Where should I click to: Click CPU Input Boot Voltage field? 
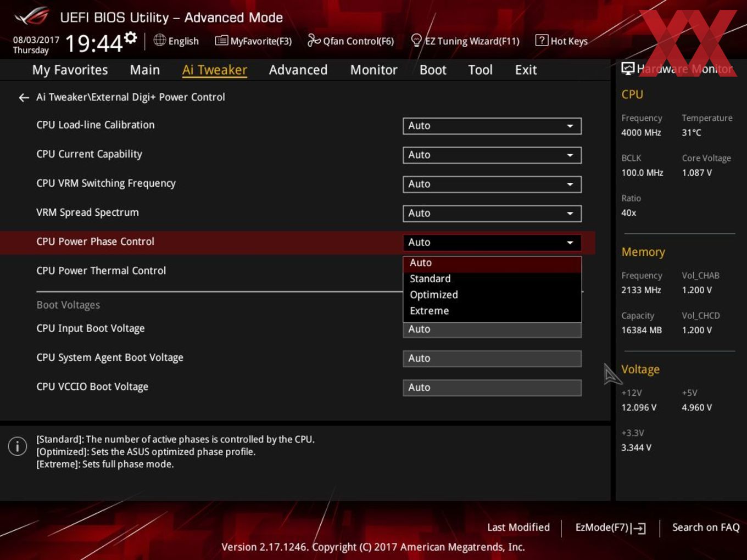(x=492, y=329)
